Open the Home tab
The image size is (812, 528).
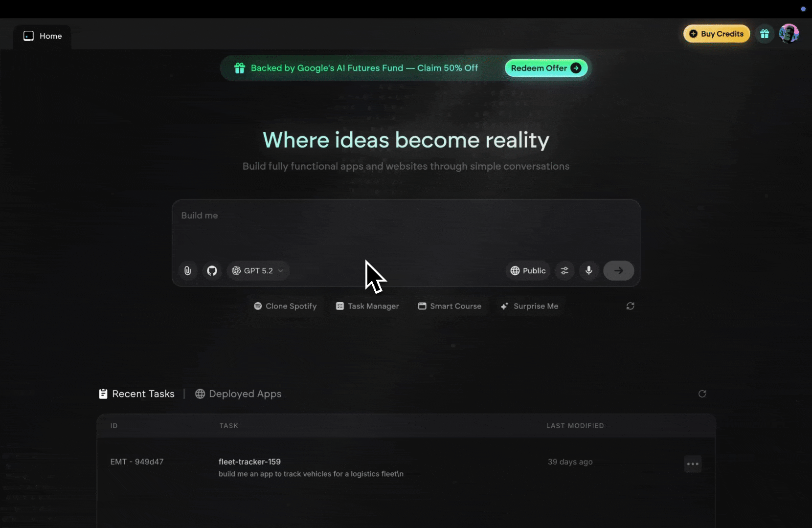[43, 36]
